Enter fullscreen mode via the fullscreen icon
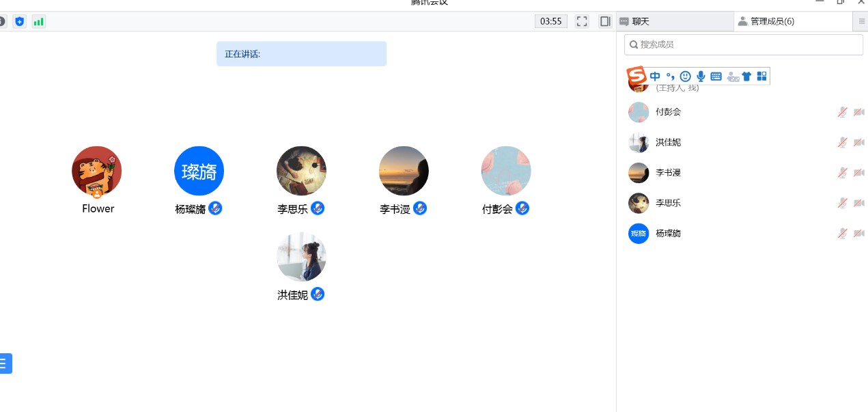 click(582, 21)
